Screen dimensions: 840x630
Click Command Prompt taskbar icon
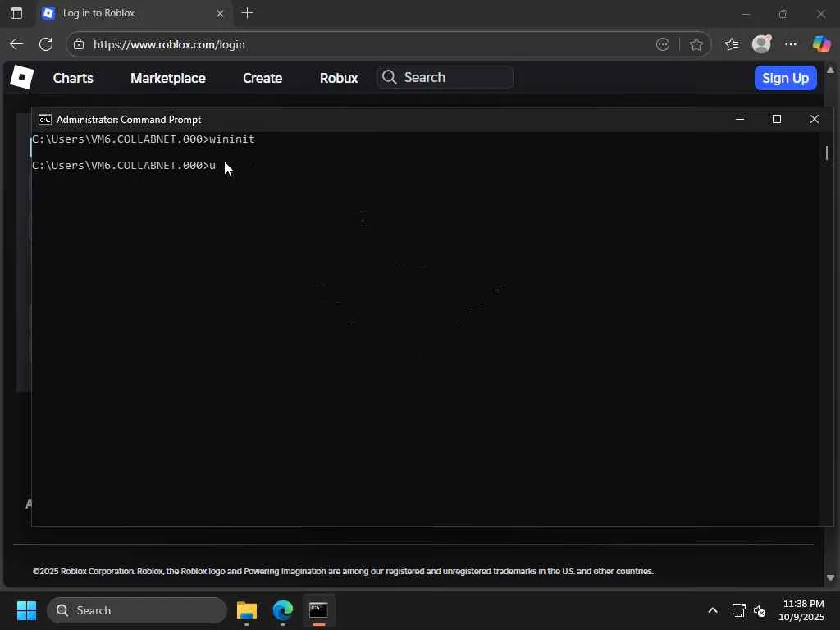tap(319, 610)
